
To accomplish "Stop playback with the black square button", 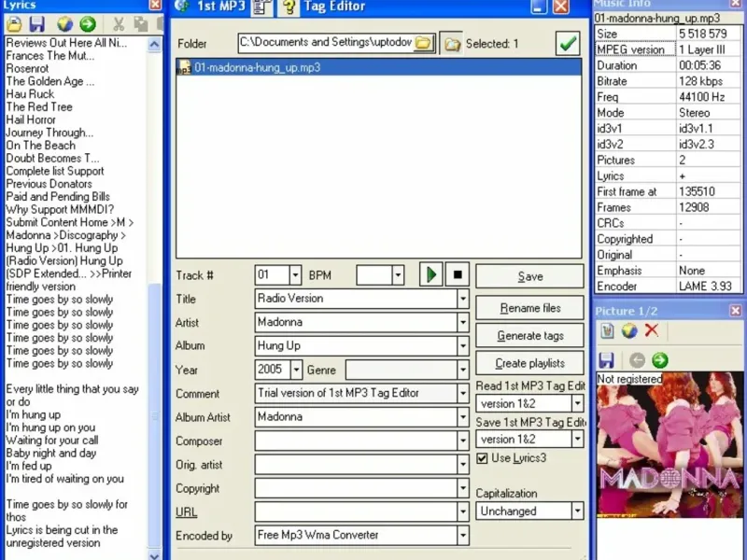I will [458, 274].
